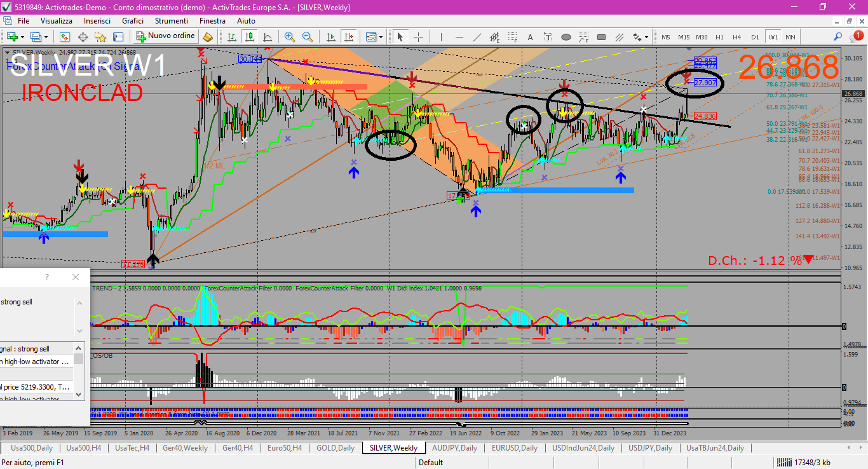
Task: Select the vertical line drawing tool
Action: (442, 37)
